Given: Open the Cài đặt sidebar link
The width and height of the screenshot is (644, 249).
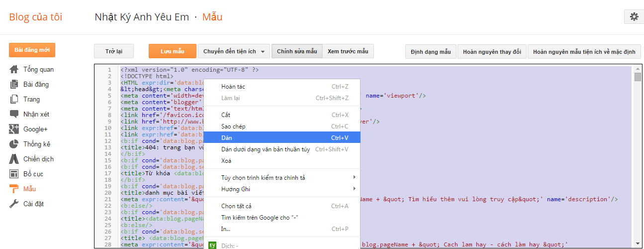Looking at the screenshot, I should (33, 204).
